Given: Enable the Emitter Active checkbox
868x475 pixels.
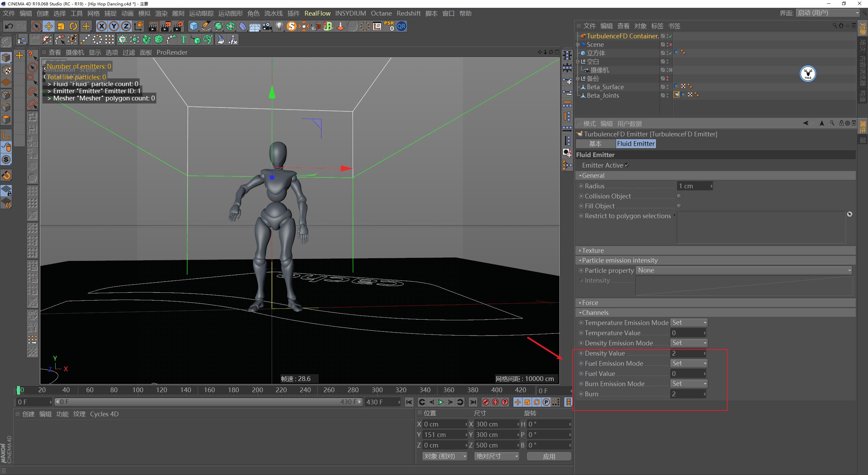Looking at the screenshot, I should [x=627, y=165].
